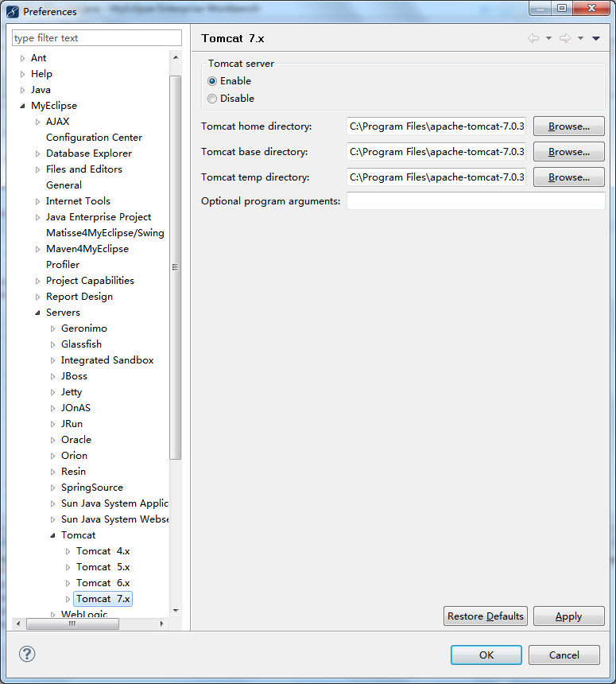
Task: Select Tomcat 5.x entry
Action: pos(103,567)
